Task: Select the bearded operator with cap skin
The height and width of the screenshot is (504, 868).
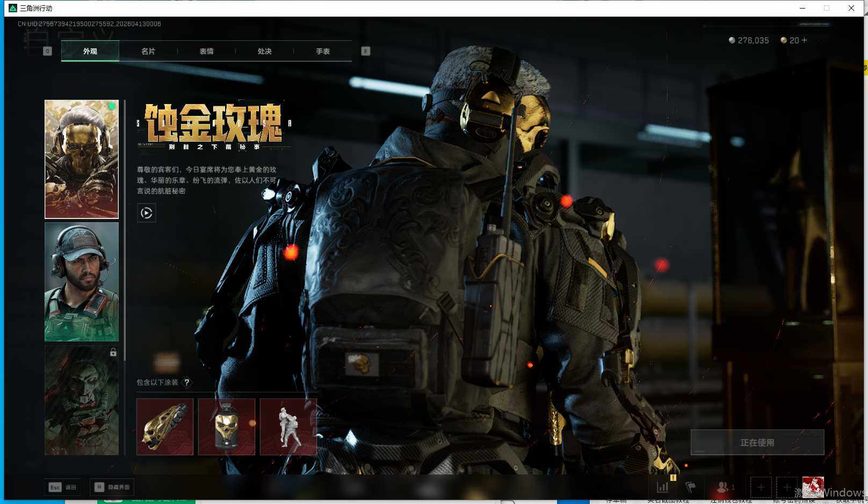Action: [82, 282]
